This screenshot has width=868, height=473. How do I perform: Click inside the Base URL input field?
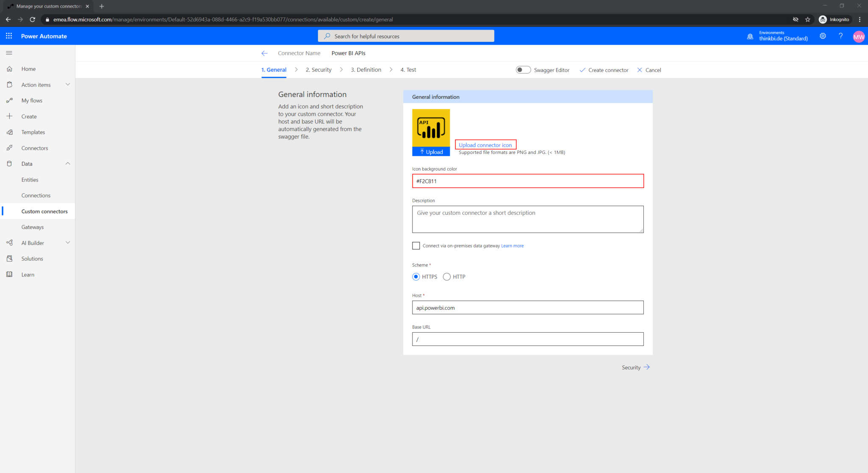click(x=527, y=339)
